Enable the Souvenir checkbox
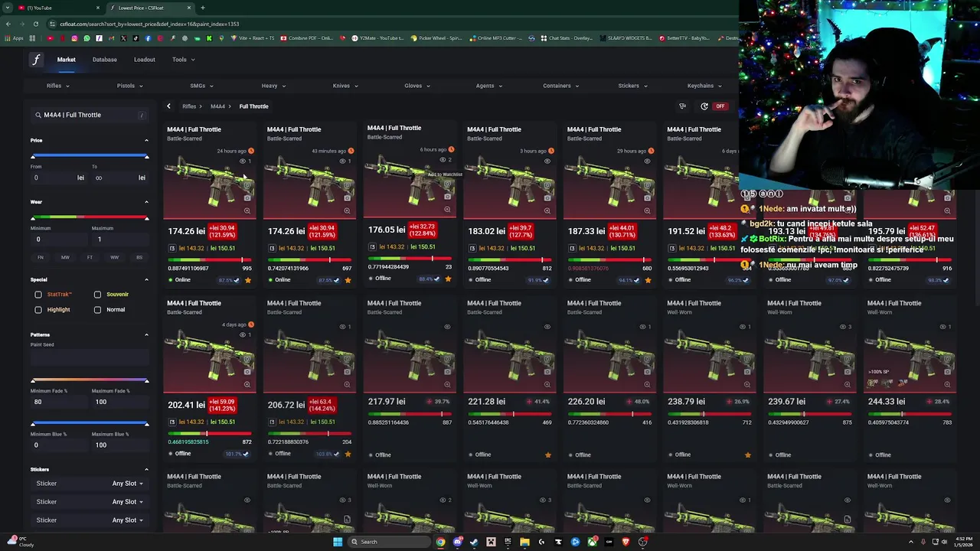The width and height of the screenshot is (980, 551). point(97,294)
